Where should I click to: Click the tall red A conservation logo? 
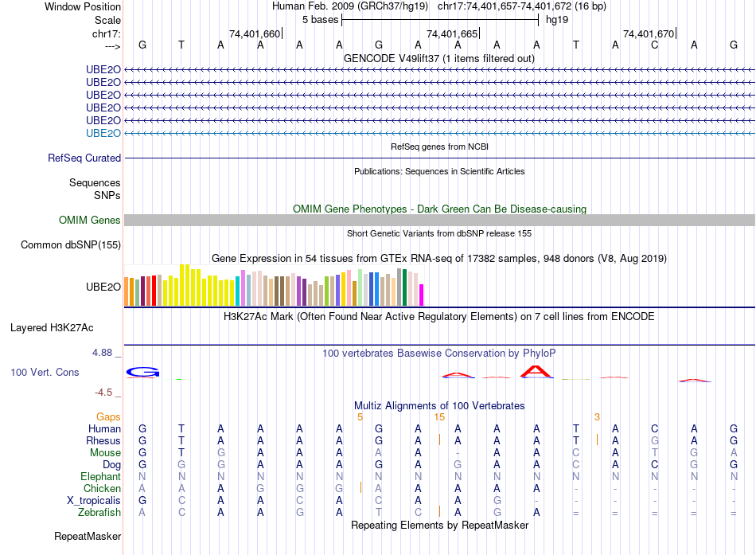coord(536,372)
